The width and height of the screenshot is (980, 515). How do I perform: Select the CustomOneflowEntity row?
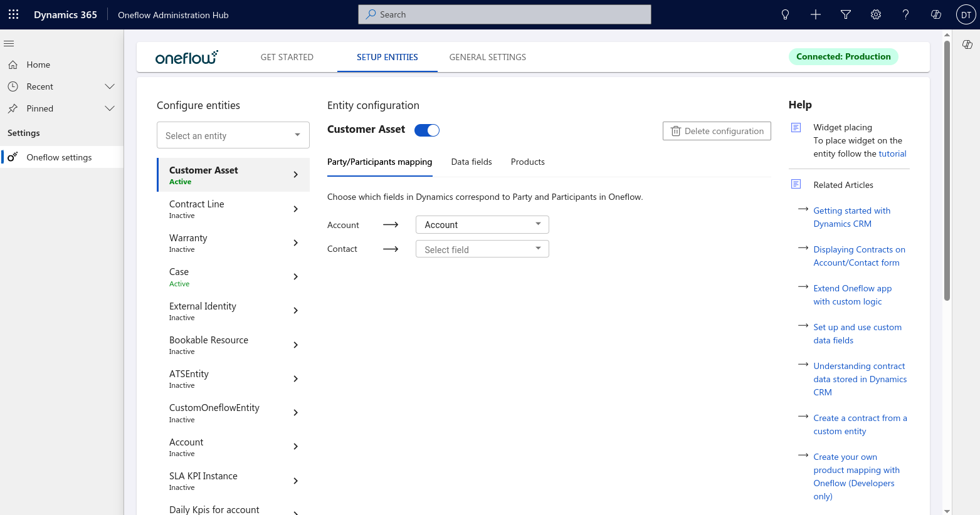233,413
